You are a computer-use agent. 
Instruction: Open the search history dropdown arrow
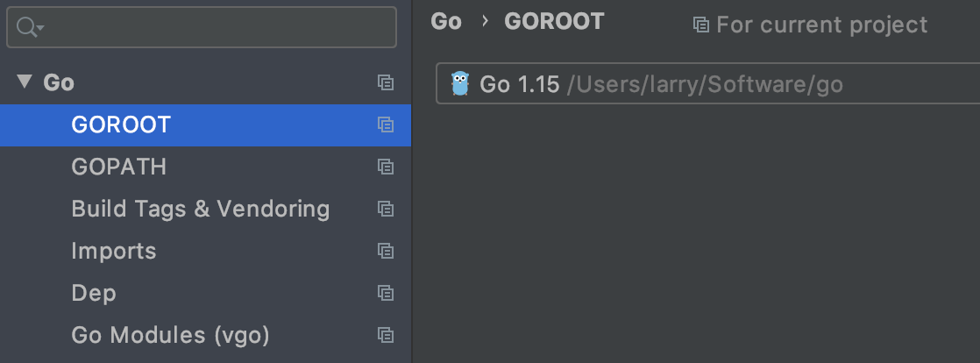click(40, 29)
